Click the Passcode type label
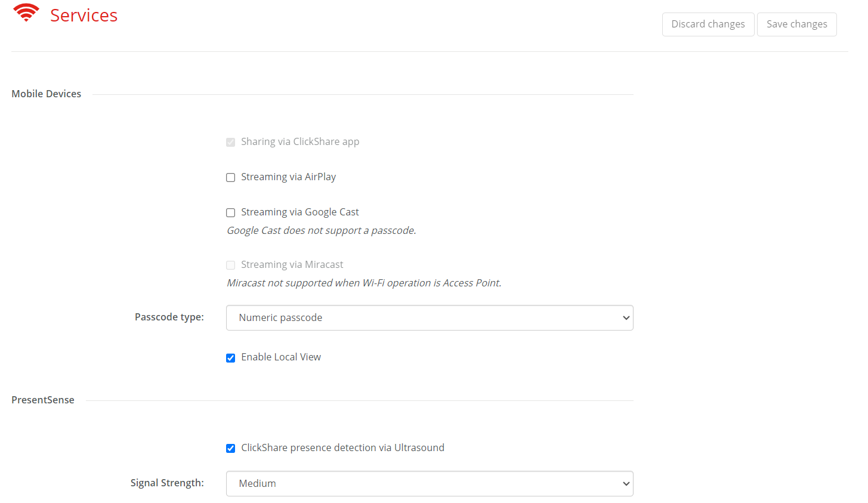The width and height of the screenshot is (868, 503). (169, 317)
